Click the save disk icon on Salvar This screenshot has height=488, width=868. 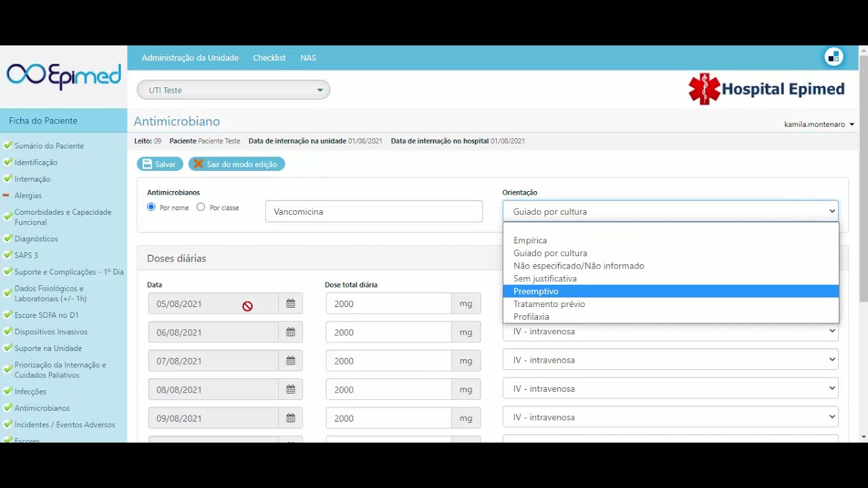tap(147, 164)
